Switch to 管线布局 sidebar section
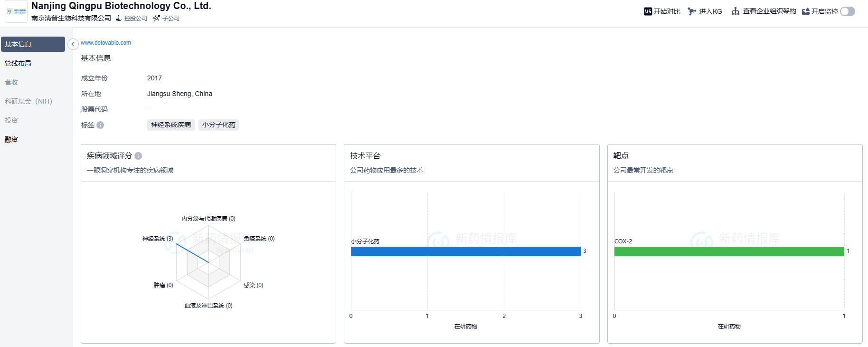Viewport: 868px width, 347px height. [x=18, y=63]
